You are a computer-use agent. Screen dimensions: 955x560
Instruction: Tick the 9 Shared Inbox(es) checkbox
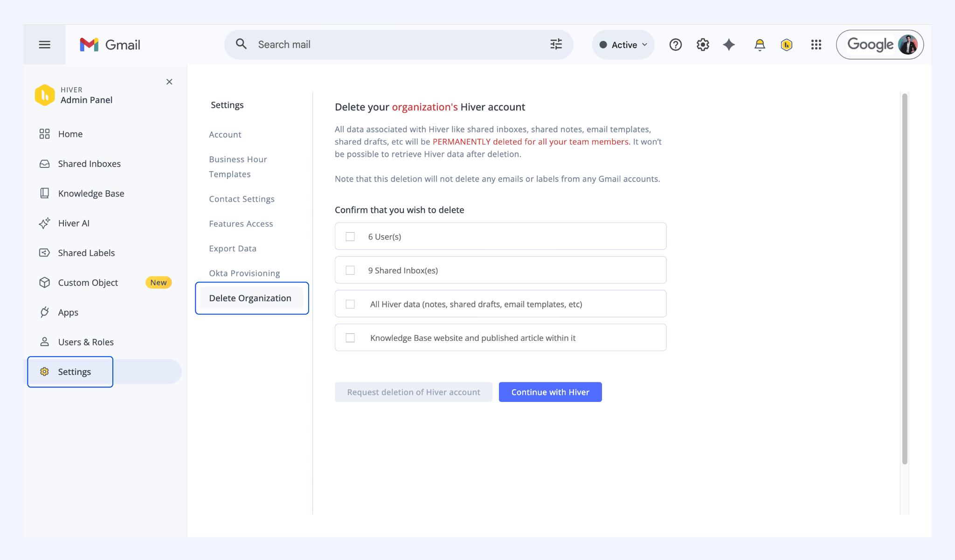350,270
